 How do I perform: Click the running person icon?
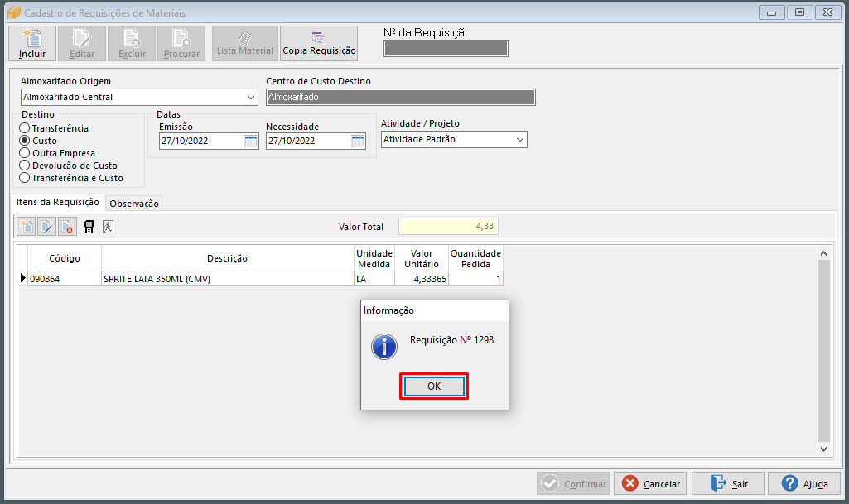pyautogui.click(x=109, y=227)
